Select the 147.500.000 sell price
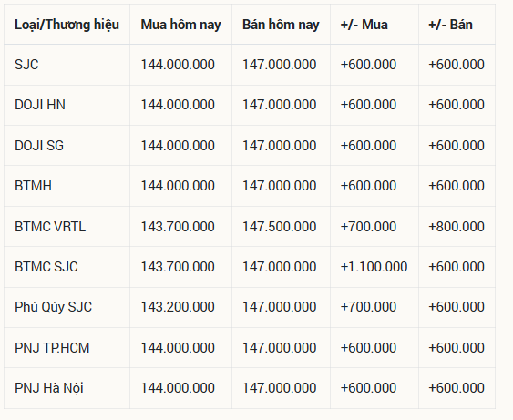Screen dimensions: 513x420 click(x=279, y=227)
